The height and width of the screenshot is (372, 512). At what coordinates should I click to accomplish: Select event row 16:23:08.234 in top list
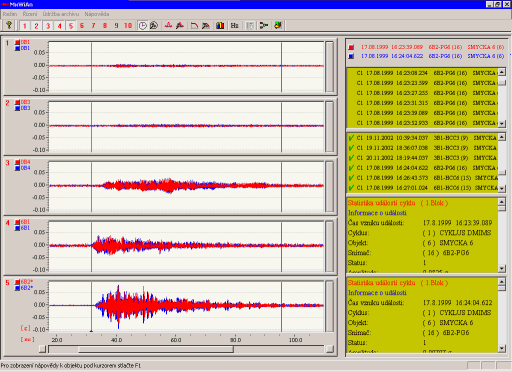(422, 73)
